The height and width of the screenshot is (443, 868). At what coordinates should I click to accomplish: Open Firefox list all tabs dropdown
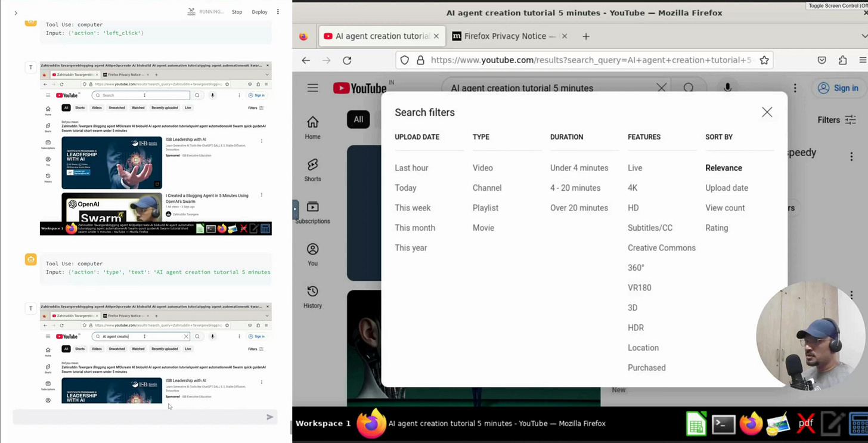coord(864,36)
